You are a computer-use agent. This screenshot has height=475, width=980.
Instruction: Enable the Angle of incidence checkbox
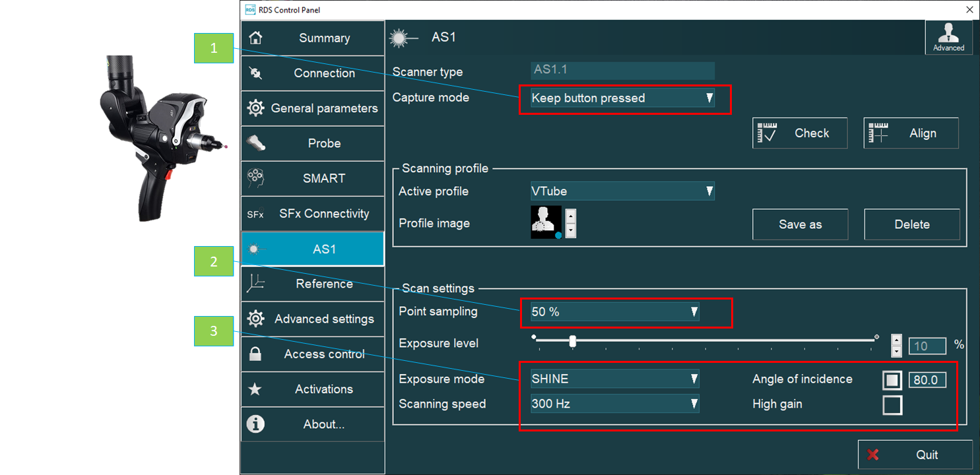pos(892,379)
